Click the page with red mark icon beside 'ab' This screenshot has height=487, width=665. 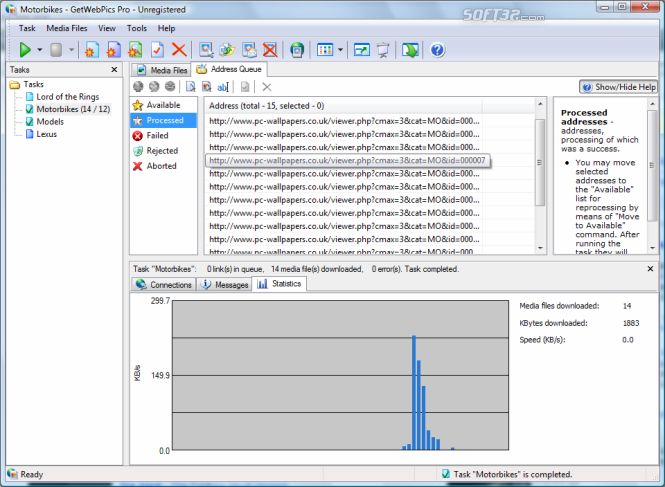(207, 87)
